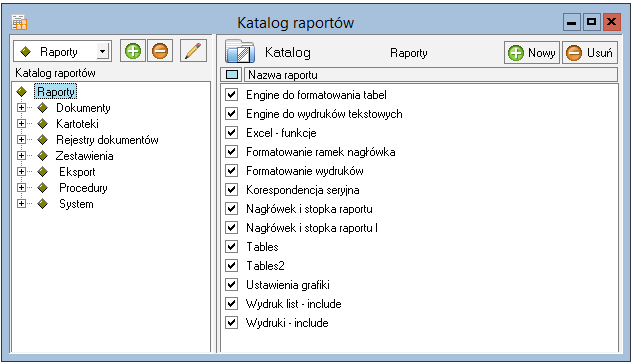Click the Usuń button
The height and width of the screenshot is (362, 634).
(590, 53)
